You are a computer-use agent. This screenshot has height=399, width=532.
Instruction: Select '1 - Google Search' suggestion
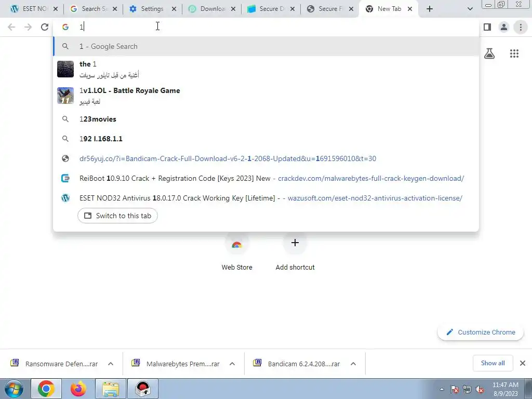click(x=266, y=46)
